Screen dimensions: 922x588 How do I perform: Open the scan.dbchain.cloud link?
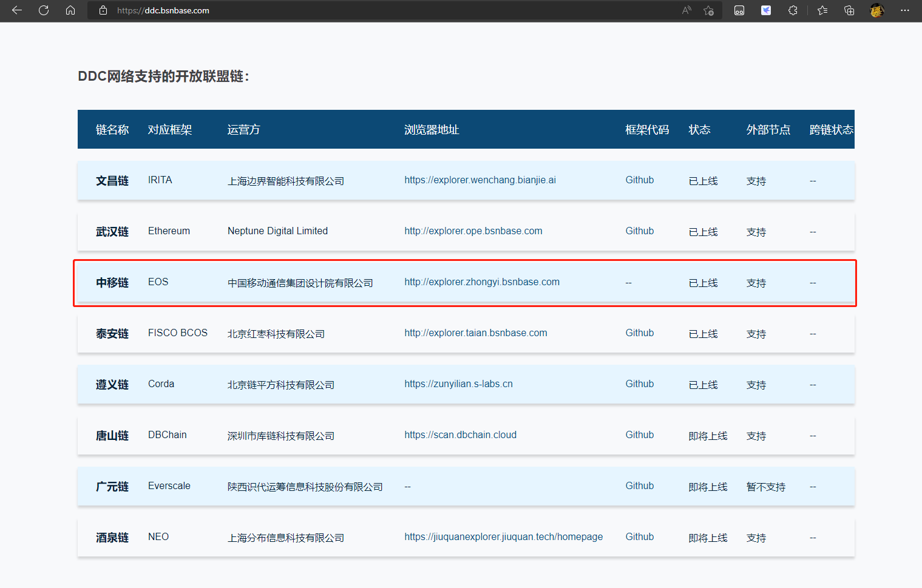click(460, 435)
